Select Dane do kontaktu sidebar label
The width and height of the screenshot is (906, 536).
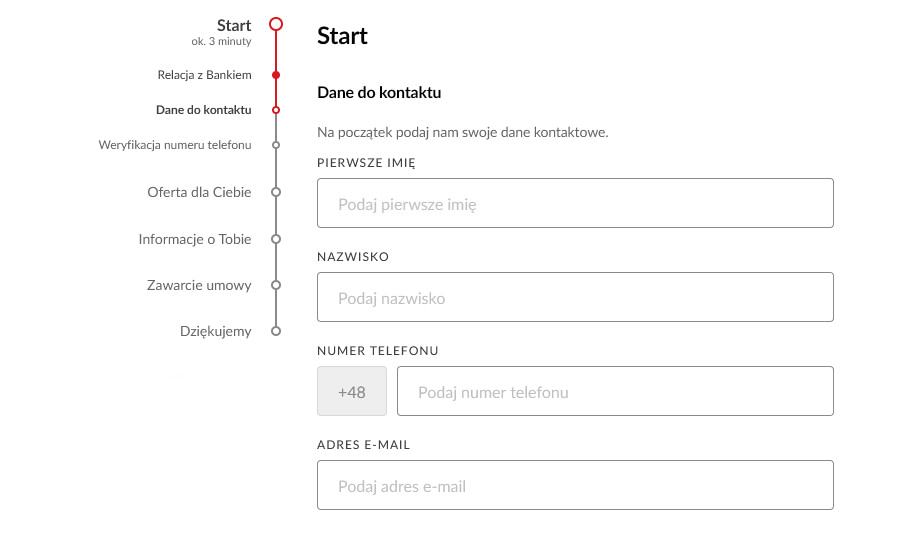(203, 110)
